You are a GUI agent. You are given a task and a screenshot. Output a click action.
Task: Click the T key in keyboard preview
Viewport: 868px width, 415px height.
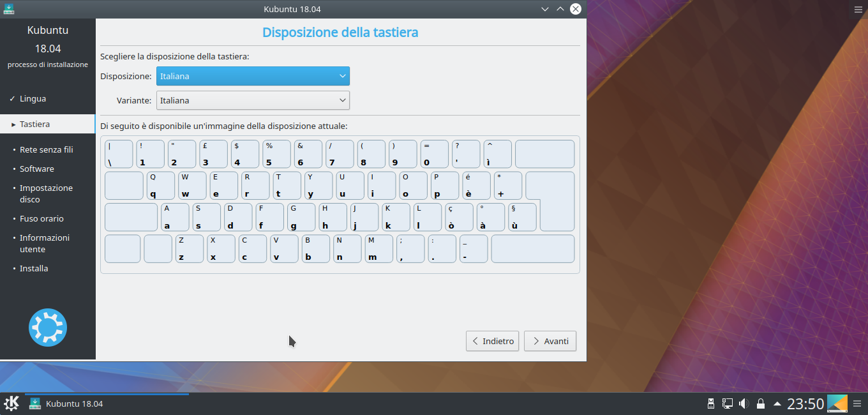pos(287,186)
